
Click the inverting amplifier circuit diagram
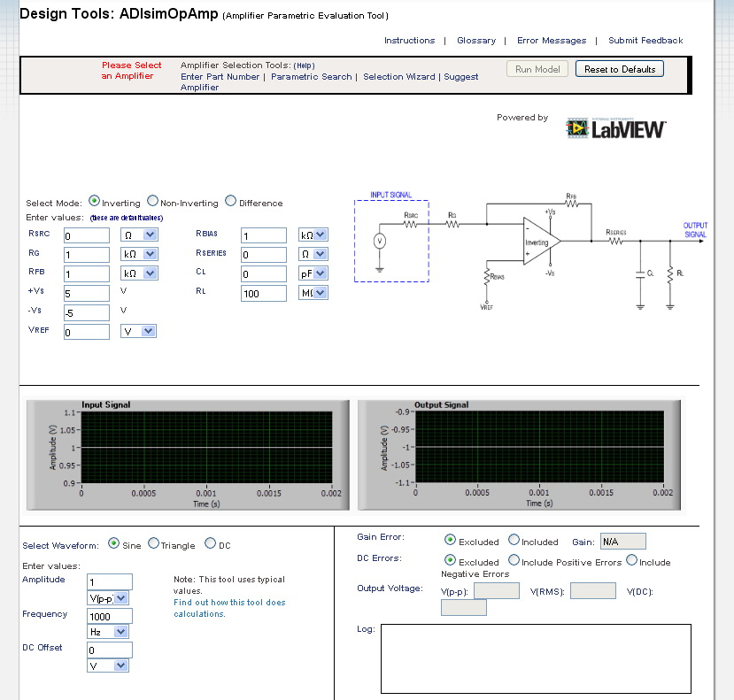[530, 250]
